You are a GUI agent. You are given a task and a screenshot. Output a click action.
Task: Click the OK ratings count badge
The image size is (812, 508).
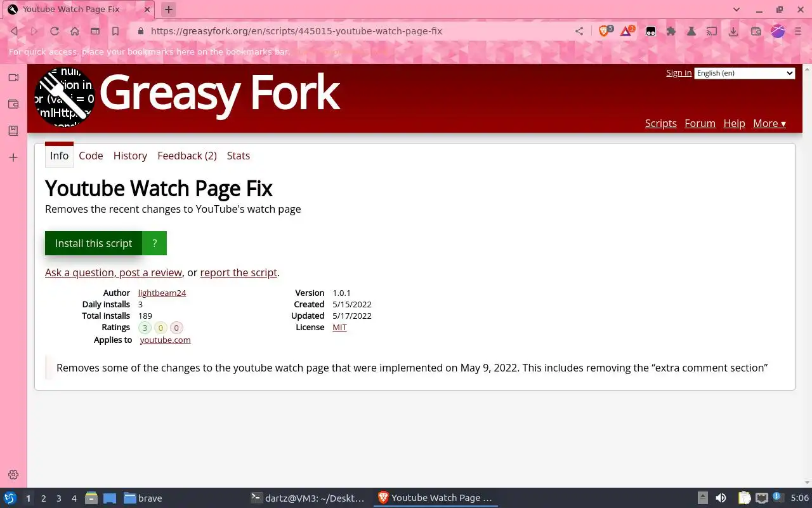tap(160, 328)
